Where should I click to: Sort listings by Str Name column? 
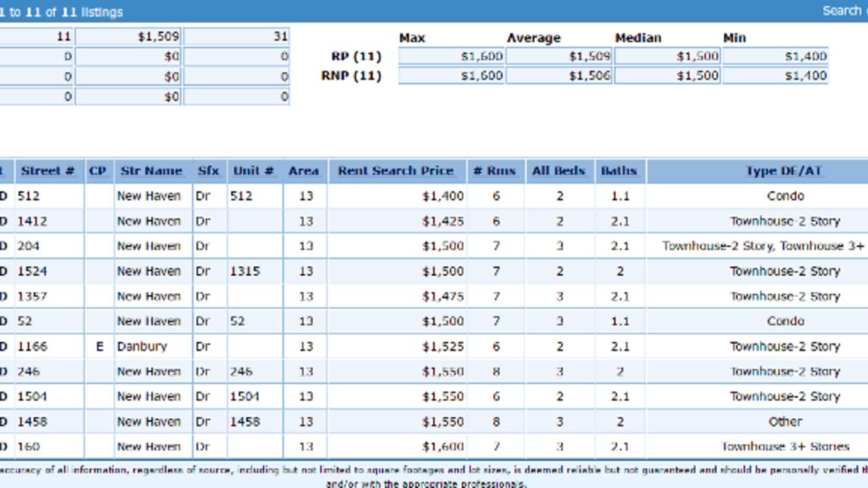pos(151,171)
